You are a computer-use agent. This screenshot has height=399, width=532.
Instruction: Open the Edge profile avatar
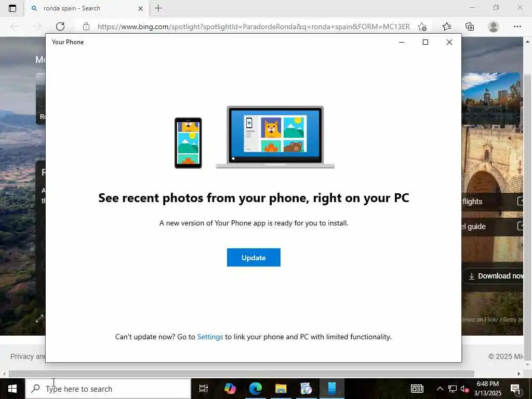point(494,26)
